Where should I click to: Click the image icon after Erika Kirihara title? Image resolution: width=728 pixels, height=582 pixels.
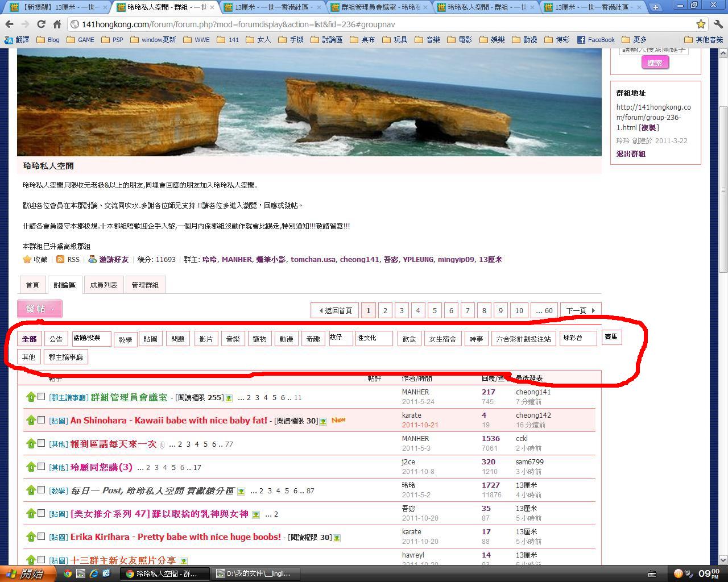(x=337, y=538)
